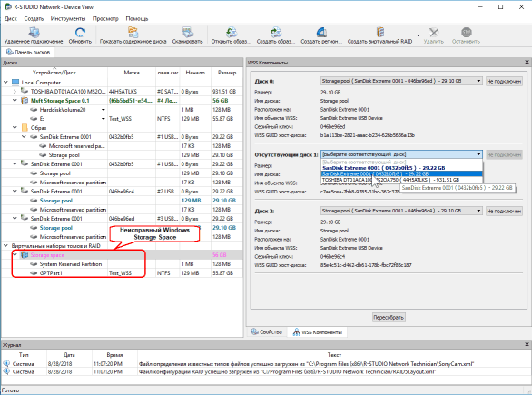Open the HarddiskVolume20 row dropdown arrow
532x395 pixels.
point(103,110)
